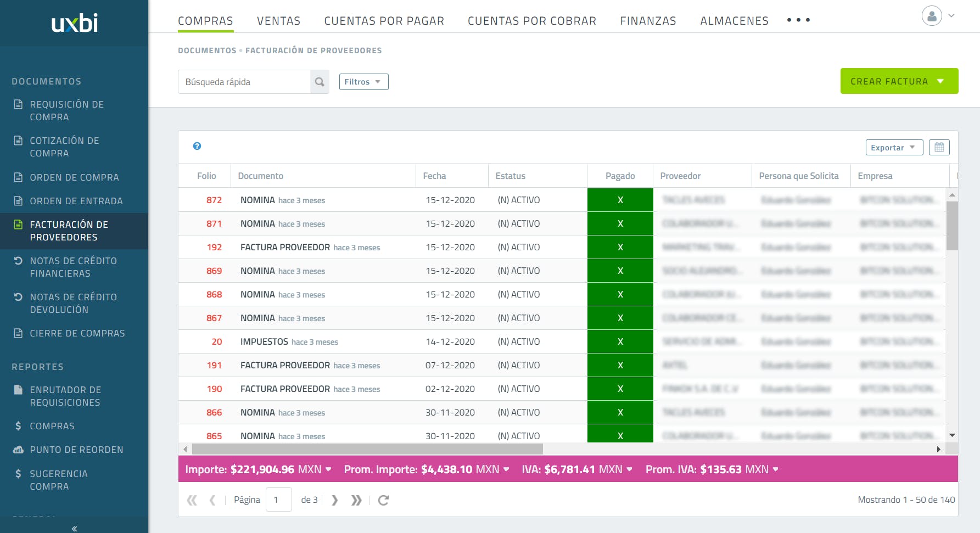The image size is (980, 533).
Task: Open the Cuentas por Cobrar tab
Action: 531,21
